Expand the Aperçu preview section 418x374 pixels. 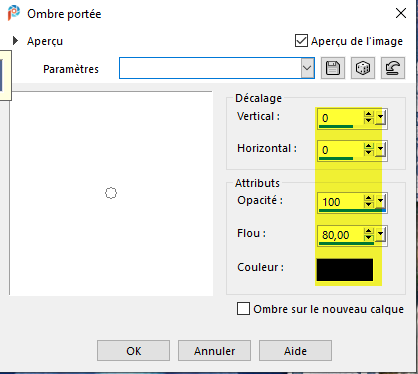click(15, 41)
